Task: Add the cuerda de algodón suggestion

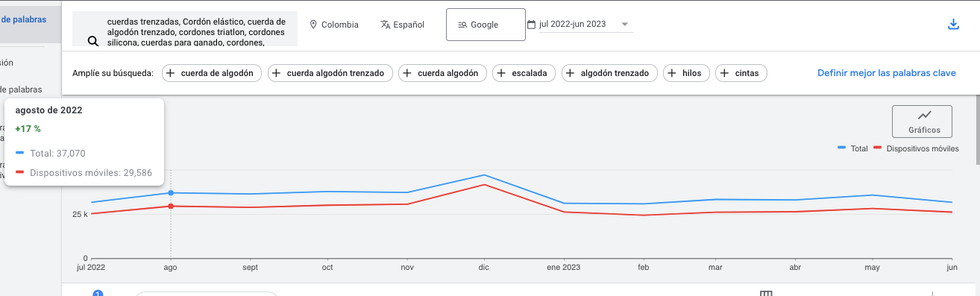Action: point(212,73)
